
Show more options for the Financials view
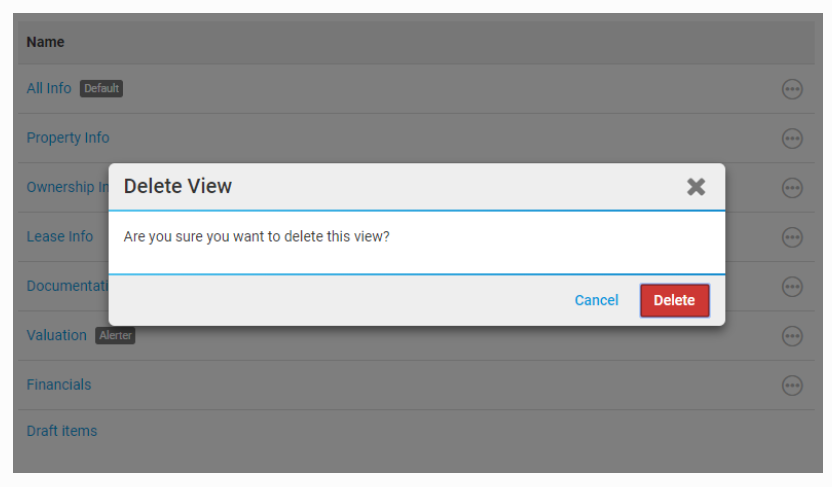click(x=792, y=385)
